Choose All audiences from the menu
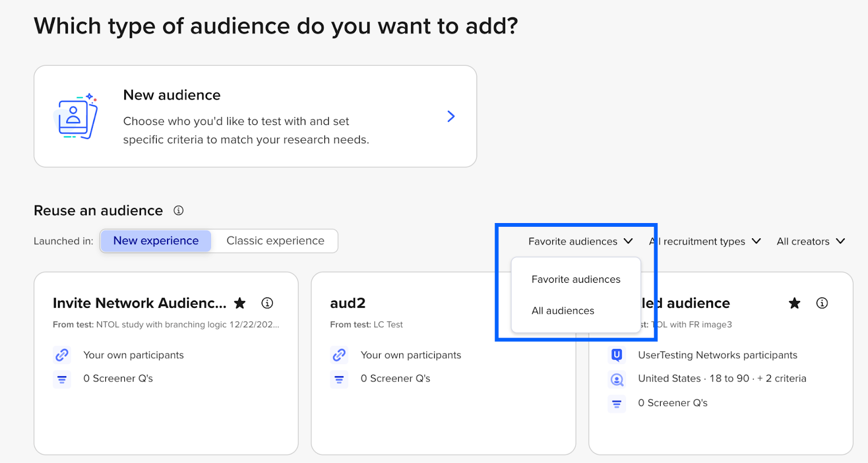This screenshot has width=868, height=463. (x=563, y=311)
